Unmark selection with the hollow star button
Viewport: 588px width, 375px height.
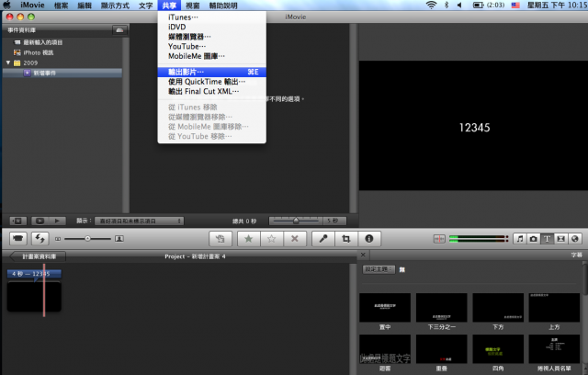pyautogui.click(x=272, y=239)
